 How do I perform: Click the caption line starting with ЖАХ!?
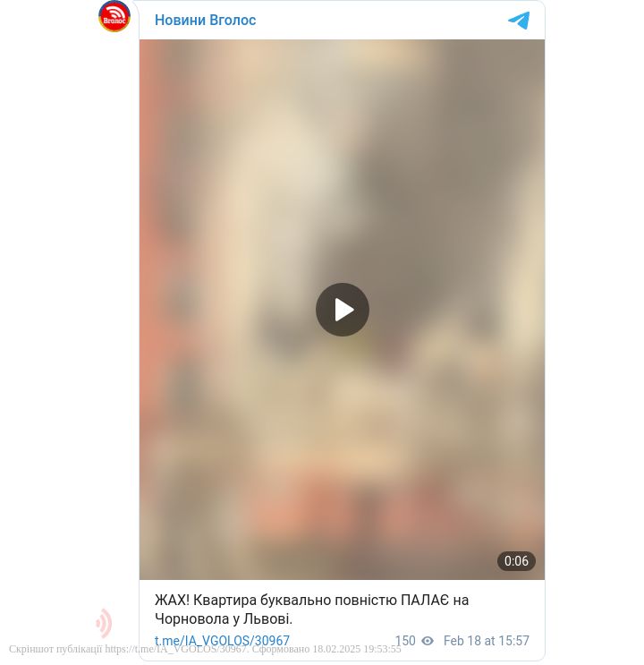[x=311, y=601]
